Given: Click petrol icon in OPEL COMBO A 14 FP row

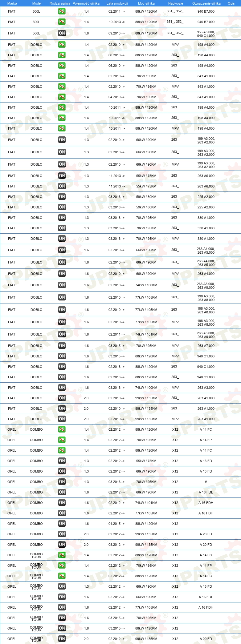Looking at the screenshot, I should (x=62, y=440).
